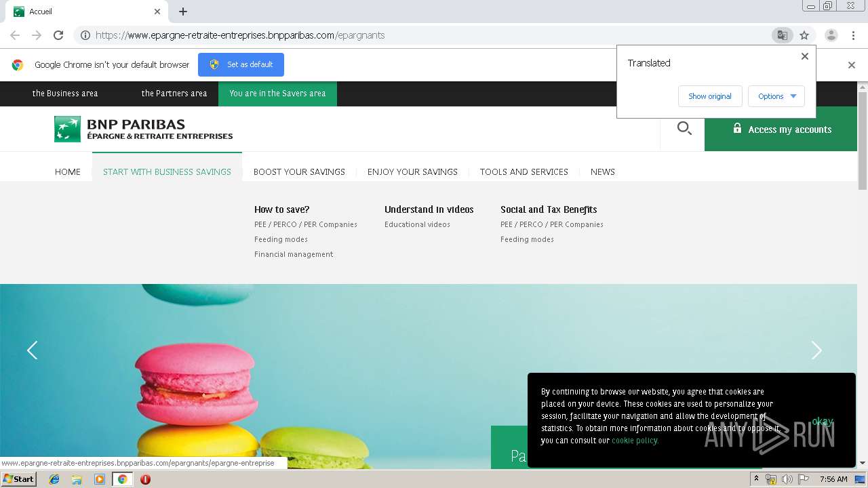The width and height of the screenshot is (868, 488).
Task: Go back with the browser back arrow
Action: [15, 35]
